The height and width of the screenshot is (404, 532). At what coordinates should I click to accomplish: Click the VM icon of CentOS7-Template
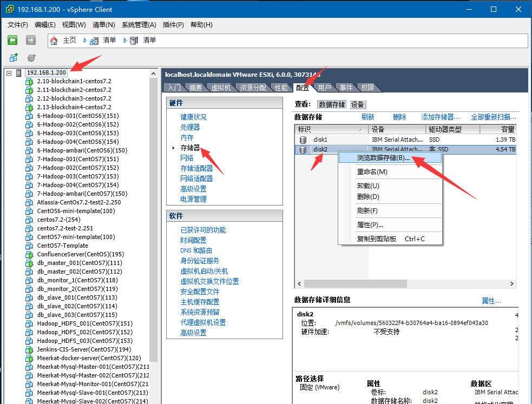tap(30, 246)
